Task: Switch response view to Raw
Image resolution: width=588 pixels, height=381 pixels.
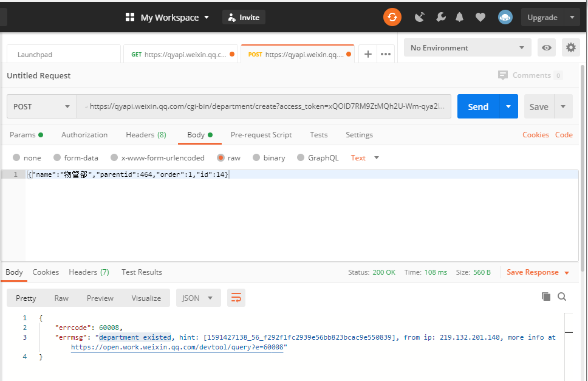Action: point(61,298)
